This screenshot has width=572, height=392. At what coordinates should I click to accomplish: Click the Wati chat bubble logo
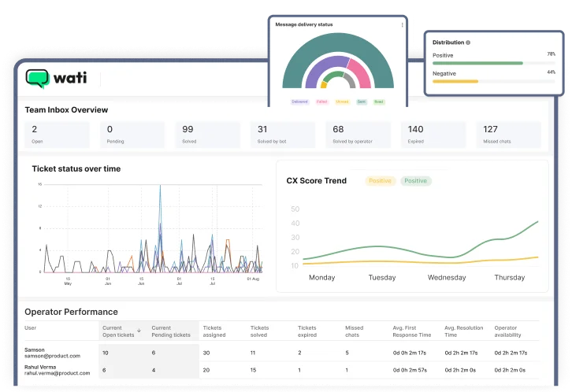pyautogui.click(x=37, y=78)
